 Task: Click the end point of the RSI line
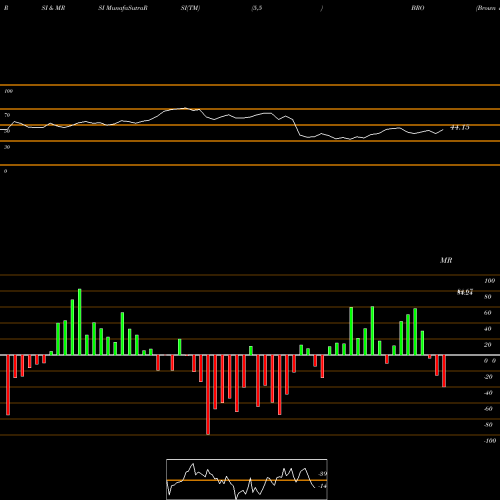point(443,130)
